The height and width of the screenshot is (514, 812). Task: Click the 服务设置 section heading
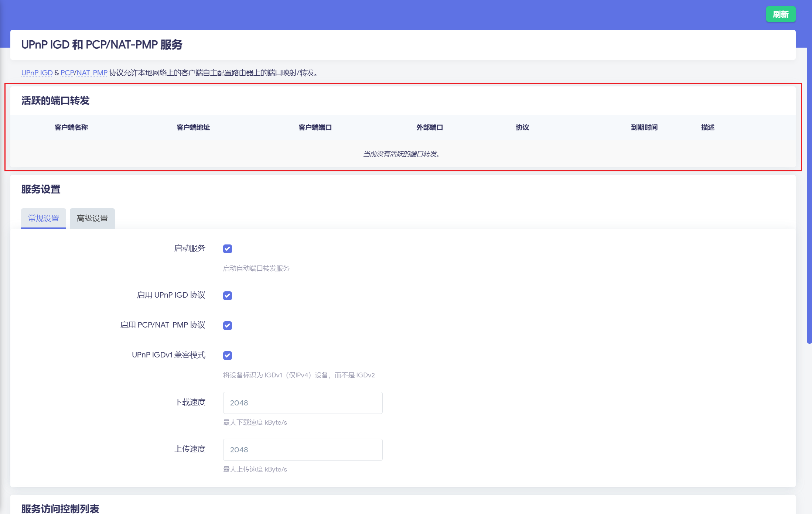[41, 189]
